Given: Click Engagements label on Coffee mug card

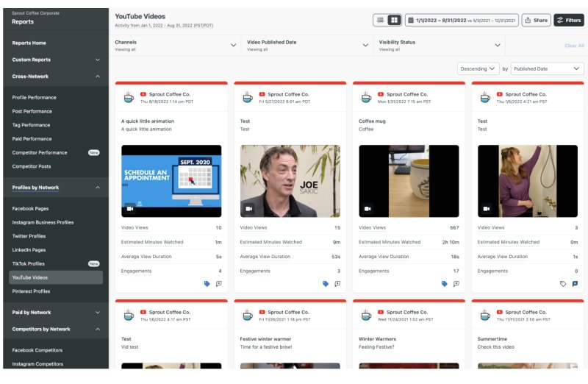Looking at the screenshot, I should tap(373, 271).
